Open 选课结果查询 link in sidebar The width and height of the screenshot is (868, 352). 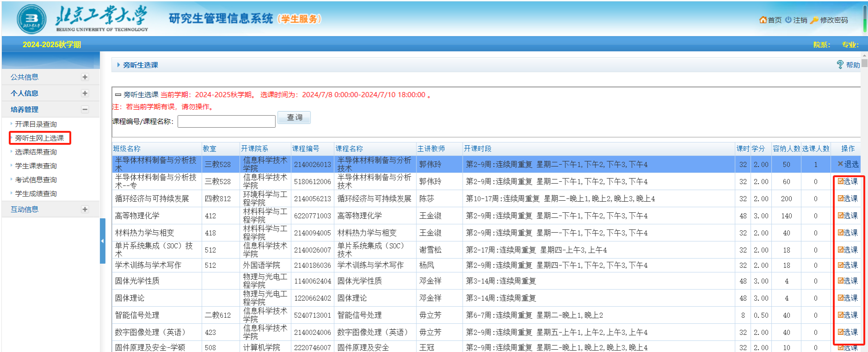(36, 152)
